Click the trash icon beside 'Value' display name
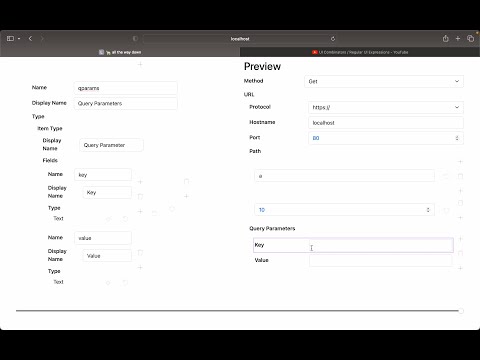Image resolution: width=480 pixels, height=360 pixels. point(140,252)
